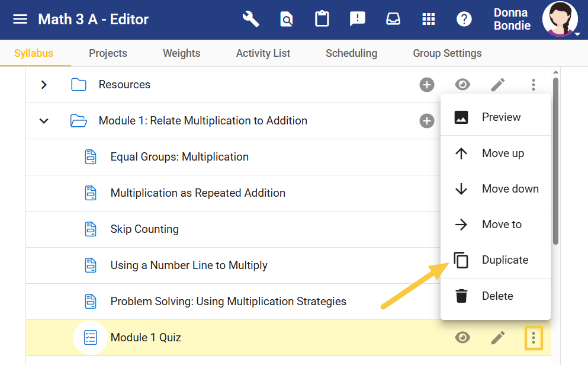Viewport: 588px width, 365px height.
Task: Toggle visibility eye for Resources folder
Action: pos(462,85)
